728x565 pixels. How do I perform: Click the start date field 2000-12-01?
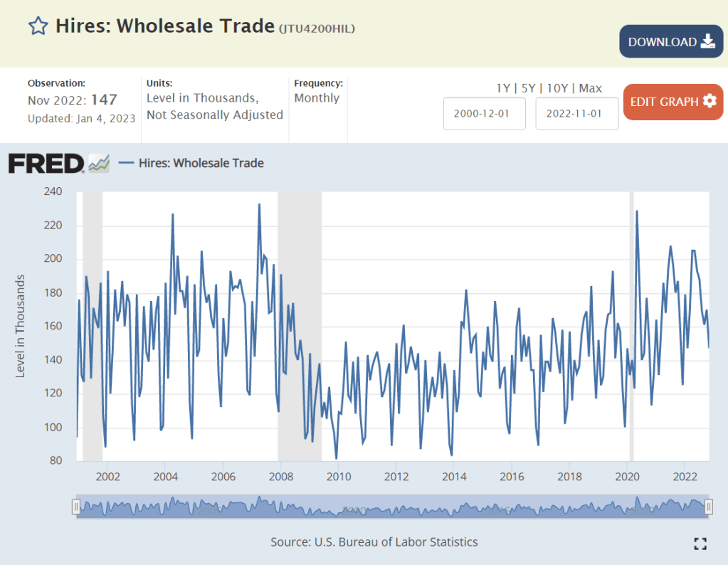485,114
